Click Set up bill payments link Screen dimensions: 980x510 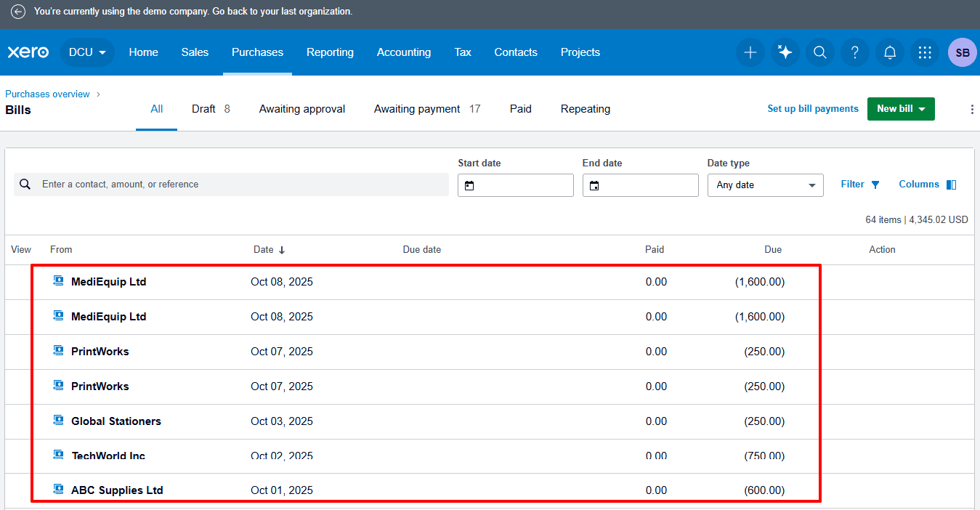click(812, 109)
